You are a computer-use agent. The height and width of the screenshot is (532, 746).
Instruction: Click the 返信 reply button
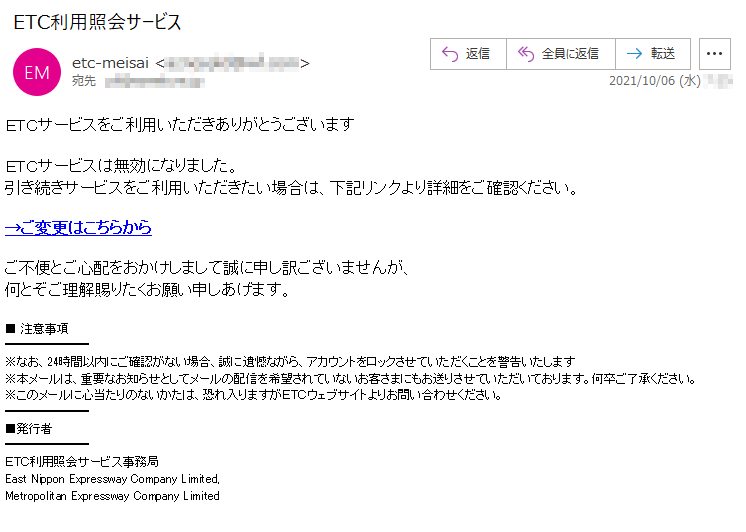tap(468, 54)
